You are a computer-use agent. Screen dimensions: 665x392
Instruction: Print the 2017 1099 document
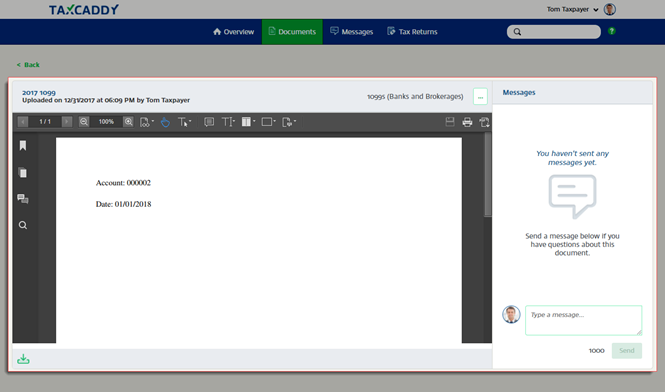tap(467, 122)
